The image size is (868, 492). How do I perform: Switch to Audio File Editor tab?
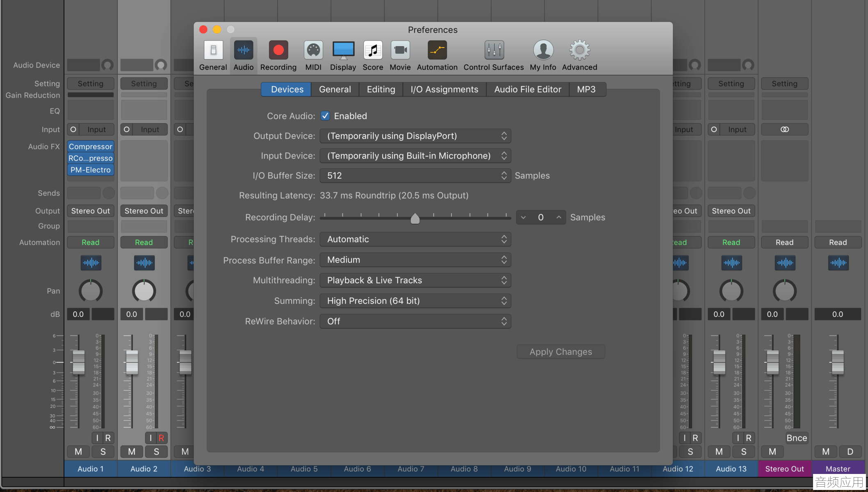(x=528, y=89)
